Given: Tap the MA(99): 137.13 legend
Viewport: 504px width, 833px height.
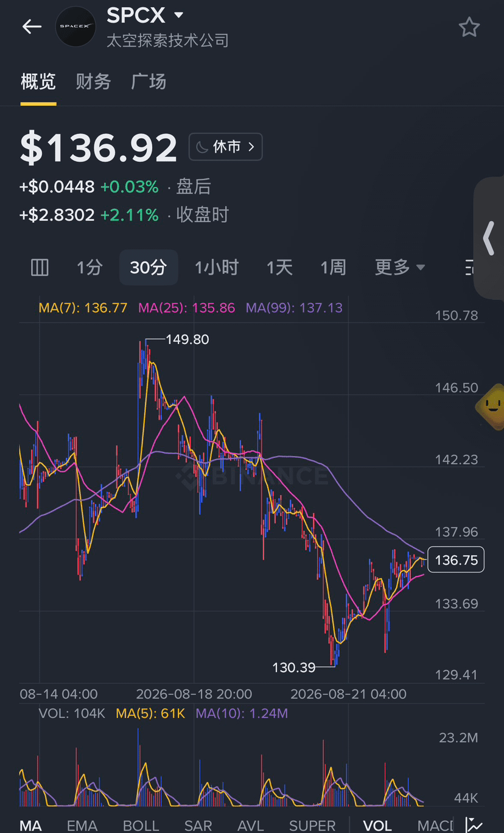Looking at the screenshot, I should pyautogui.click(x=295, y=308).
